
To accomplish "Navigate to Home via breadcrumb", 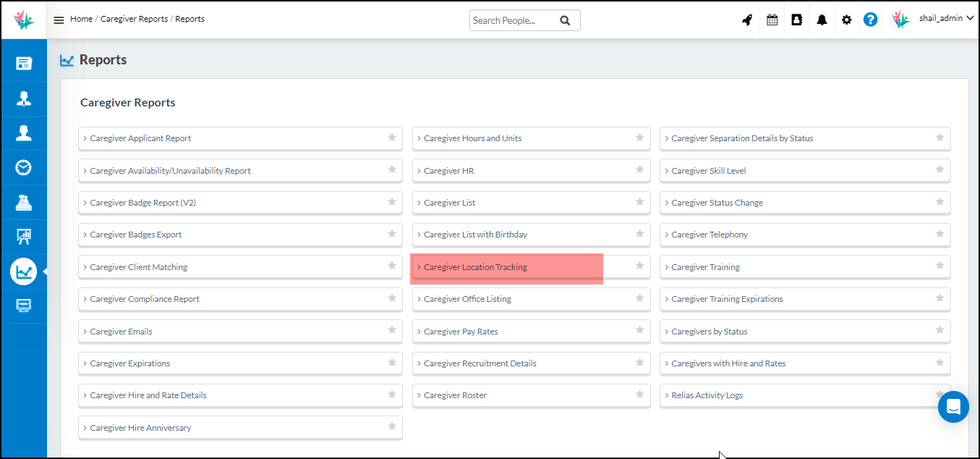I will 81,19.
